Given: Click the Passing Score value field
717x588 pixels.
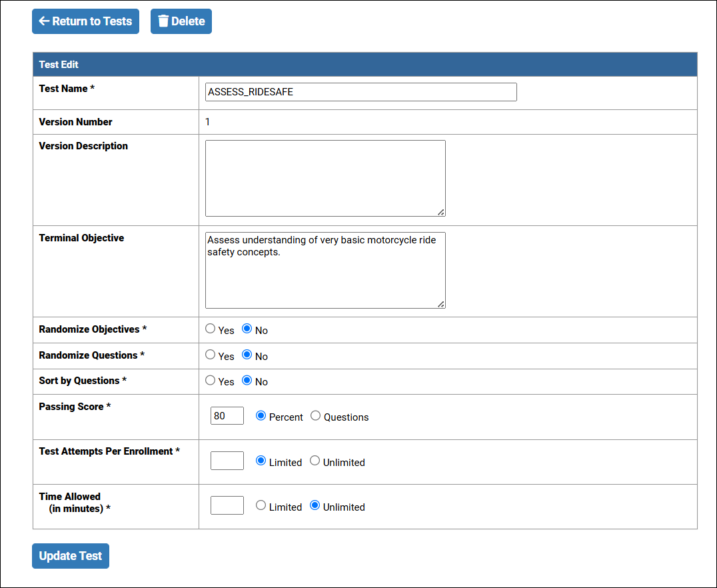Looking at the screenshot, I should (x=227, y=416).
